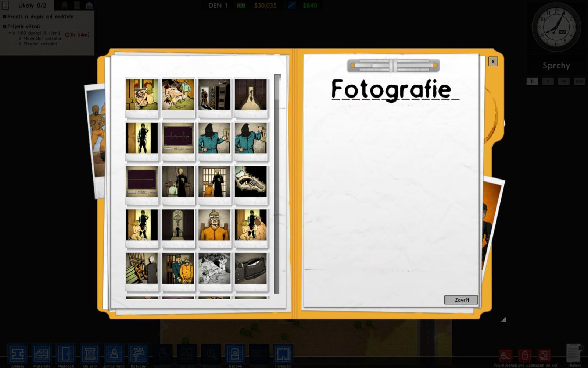Close the folder with X button
Image resolution: width=588 pixels, height=368 pixels.
[x=493, y=61]
